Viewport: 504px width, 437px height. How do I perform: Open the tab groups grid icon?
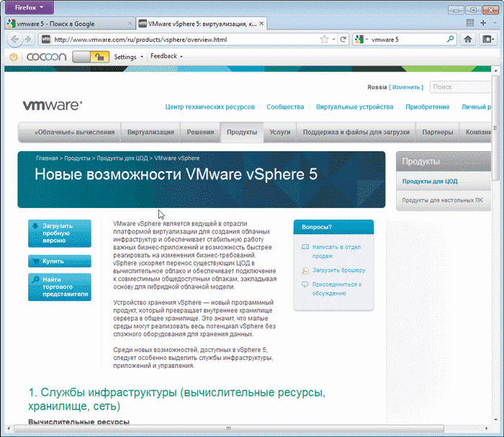click(x=470, y=23)
